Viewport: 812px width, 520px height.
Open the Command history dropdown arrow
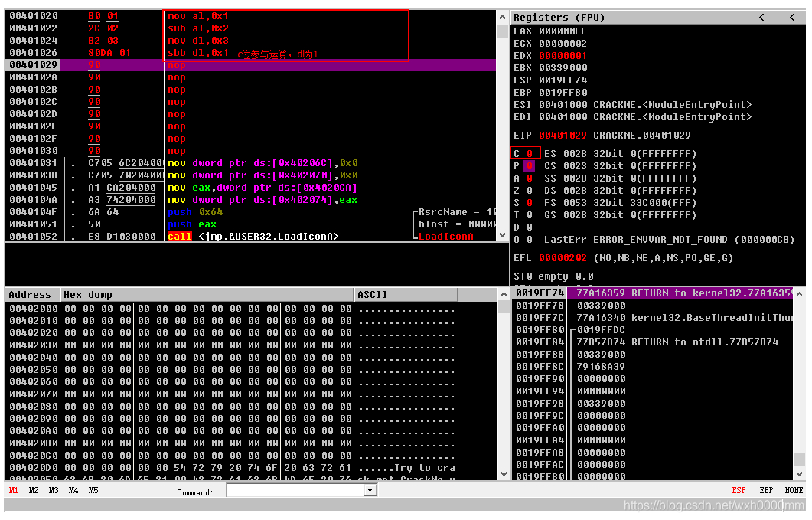pyautogui.click(x=370, y=490)
